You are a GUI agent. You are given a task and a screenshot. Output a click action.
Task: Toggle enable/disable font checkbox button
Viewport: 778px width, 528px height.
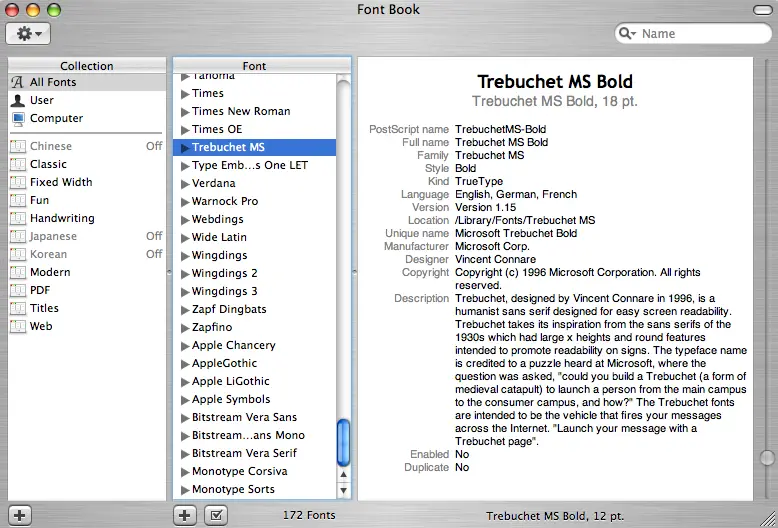(216, 515)
